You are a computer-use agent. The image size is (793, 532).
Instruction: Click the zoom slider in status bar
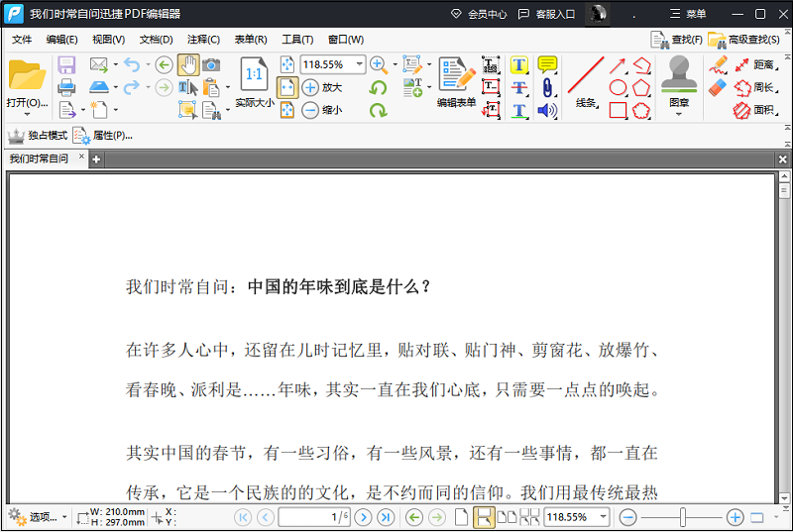click(x=682, y=517)
